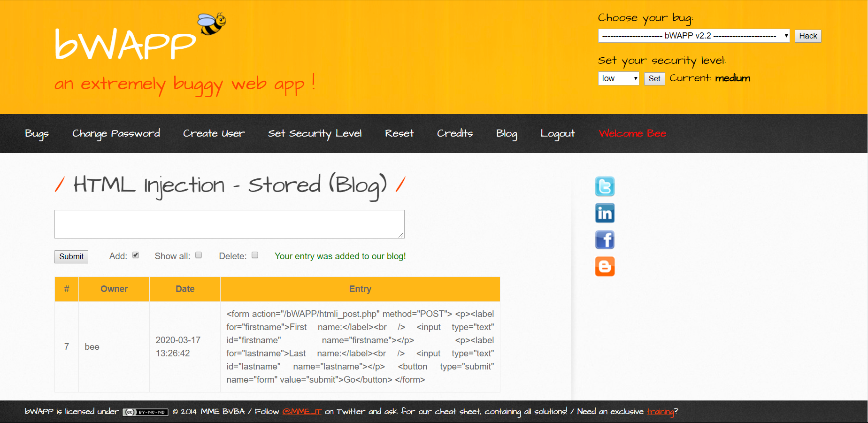868x423 pixels.
Task: Click the HTML Injection - Stored (Blog) heading
Action: [x=230, y=185]
